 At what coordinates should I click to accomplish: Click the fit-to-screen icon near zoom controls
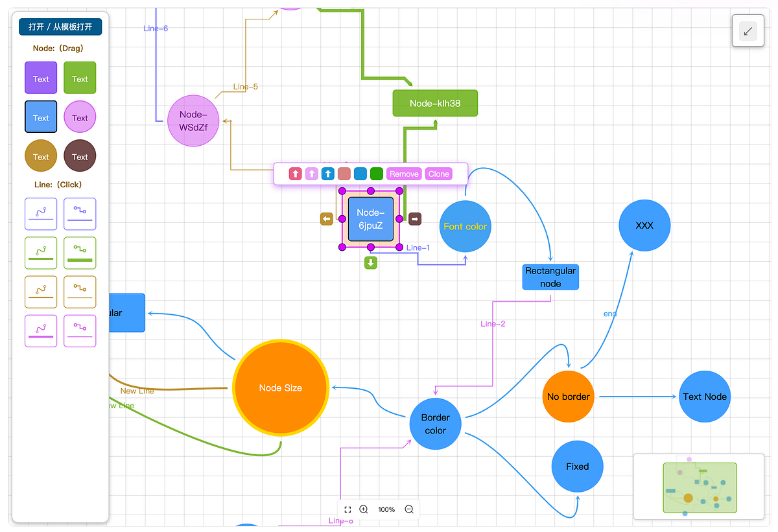click(x=348, y=509)
